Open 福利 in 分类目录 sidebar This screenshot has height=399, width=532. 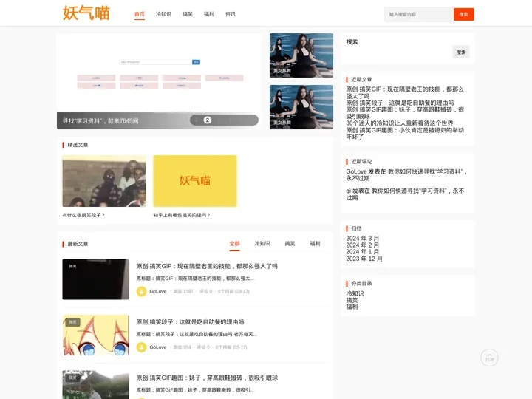click(x=352, y=307)
